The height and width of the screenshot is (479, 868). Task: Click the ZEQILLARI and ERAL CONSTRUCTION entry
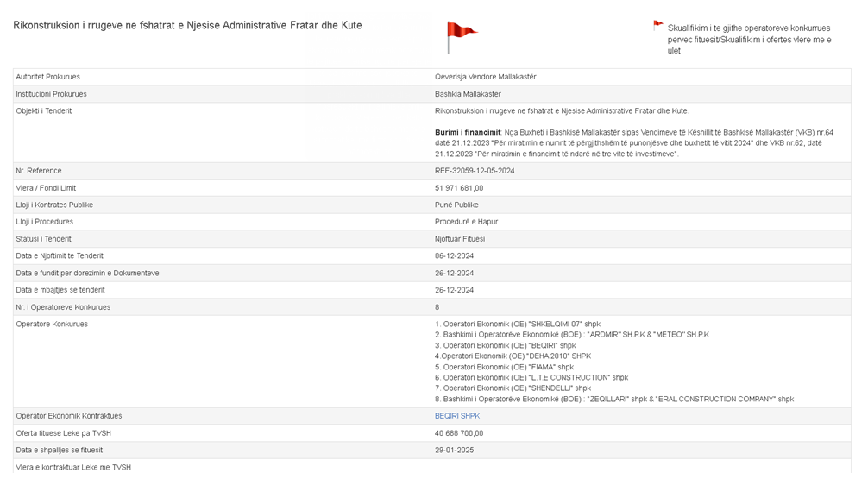click(x=613, y=400)
